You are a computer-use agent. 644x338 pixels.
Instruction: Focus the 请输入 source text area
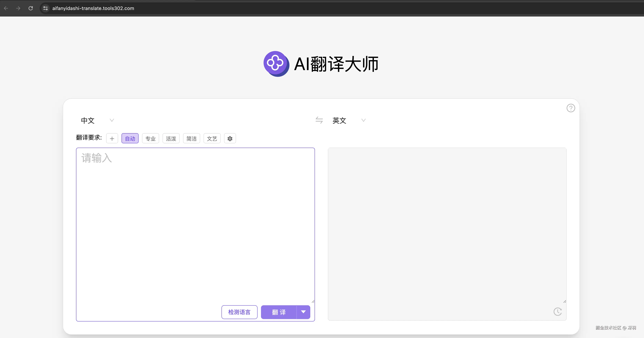[195, 220]
